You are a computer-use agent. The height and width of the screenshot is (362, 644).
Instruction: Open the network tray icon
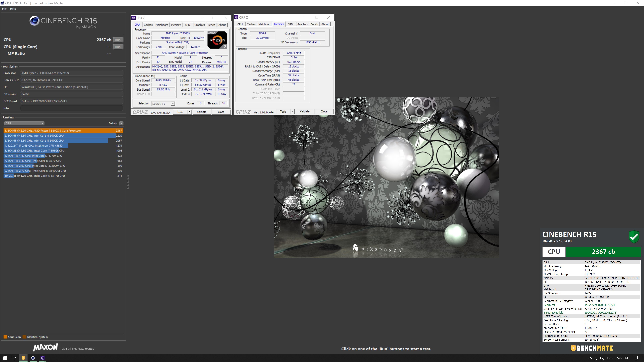coord(596,358)
